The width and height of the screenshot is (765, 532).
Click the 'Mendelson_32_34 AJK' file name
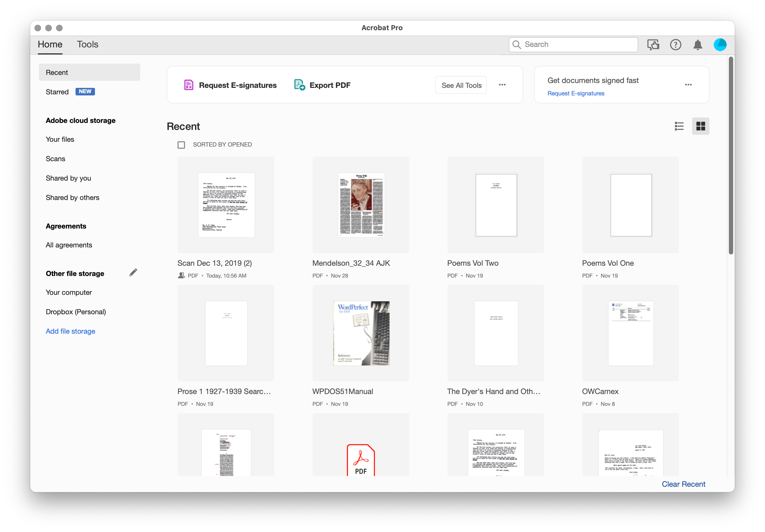pos(351,263)
